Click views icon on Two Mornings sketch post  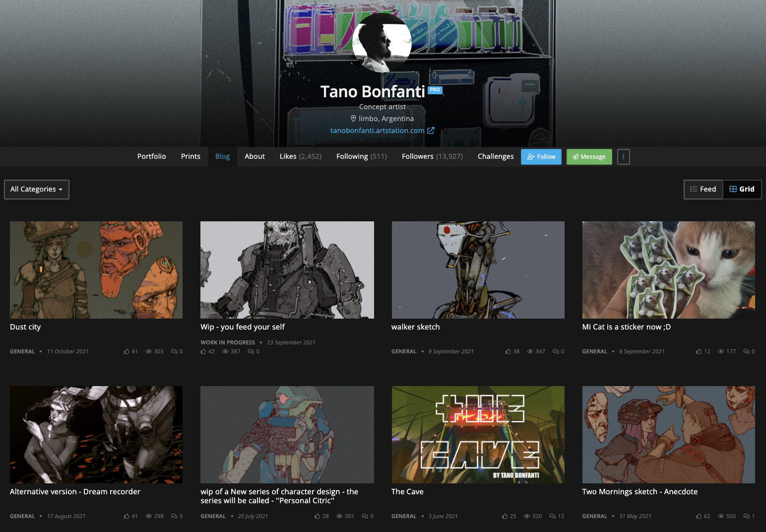(721, 516)
